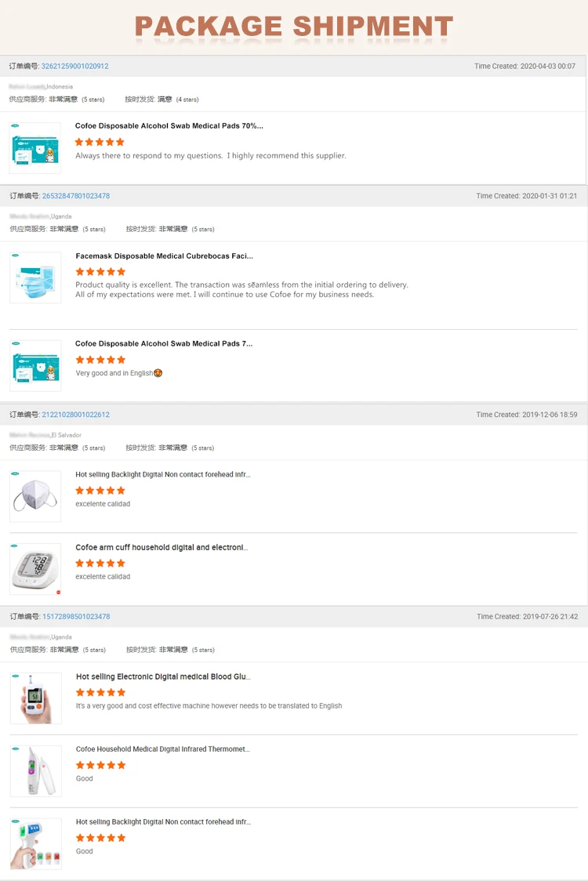Click the emoji after 'Very good and in English'
The width and height of the screenshot is (588, 881).
click(x=158, y=373)
